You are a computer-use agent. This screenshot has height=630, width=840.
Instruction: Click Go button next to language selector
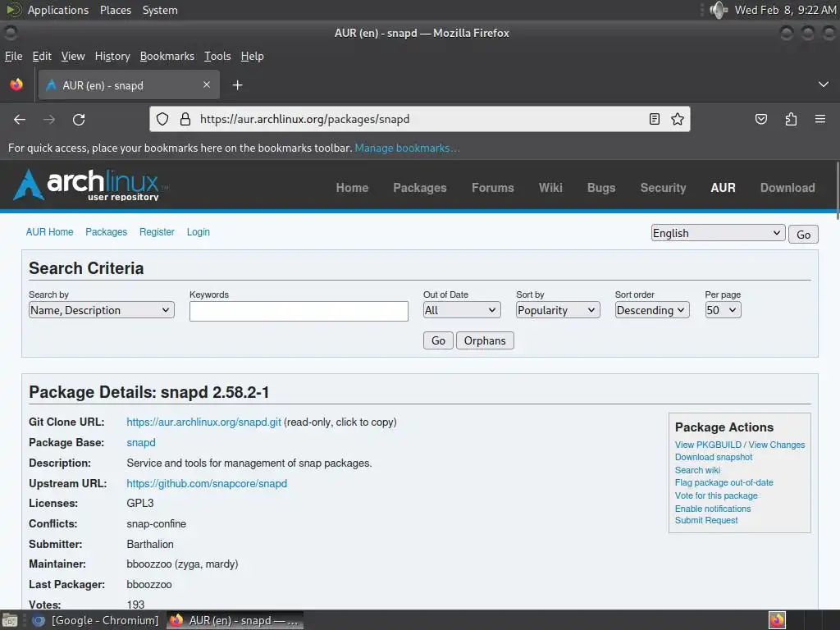(803, 234)
